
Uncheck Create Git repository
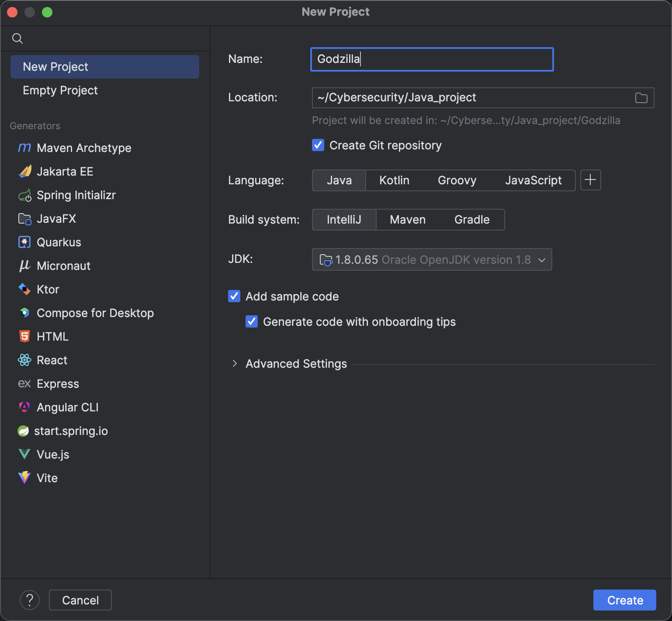pyautogui.click(x=318, y=145)
